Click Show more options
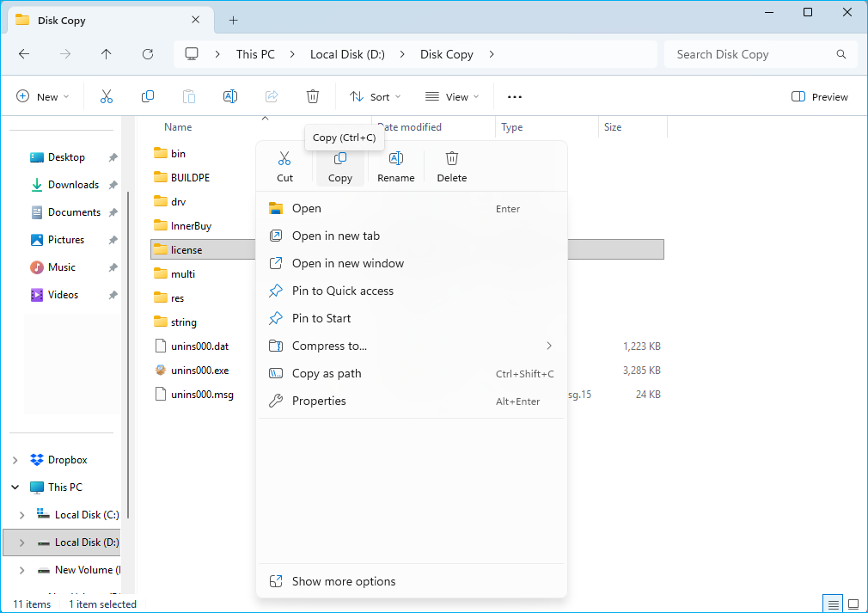868x613 pixels. click(344, 581)
